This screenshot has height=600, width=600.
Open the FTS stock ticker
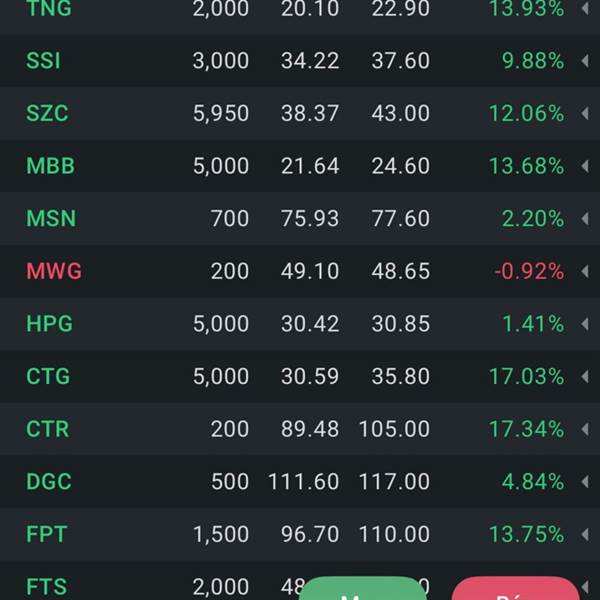click(x=47, y=587)
